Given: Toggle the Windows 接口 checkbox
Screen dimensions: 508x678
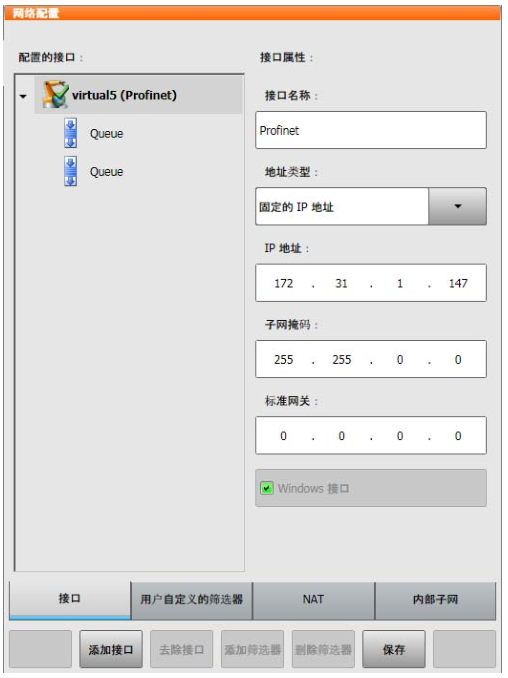Looking at the screenshot, I should click(267, 488).
